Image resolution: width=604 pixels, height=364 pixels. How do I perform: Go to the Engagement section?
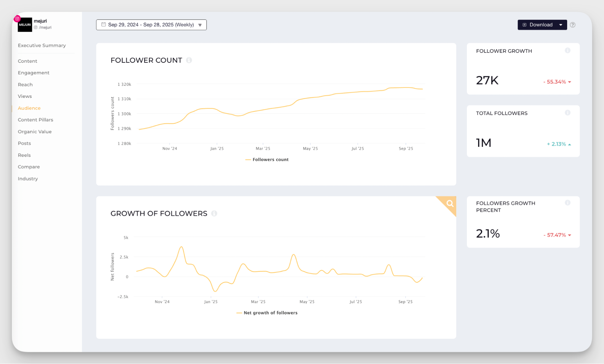(34, 73)
